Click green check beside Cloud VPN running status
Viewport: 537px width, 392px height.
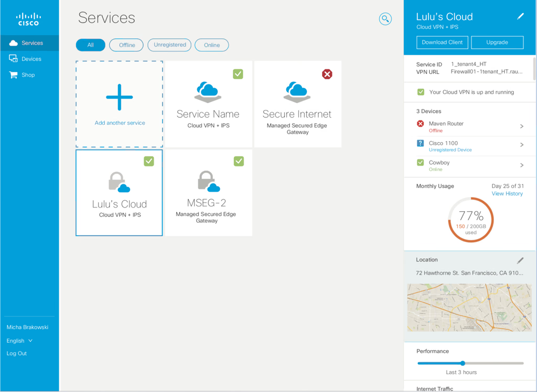421,92
